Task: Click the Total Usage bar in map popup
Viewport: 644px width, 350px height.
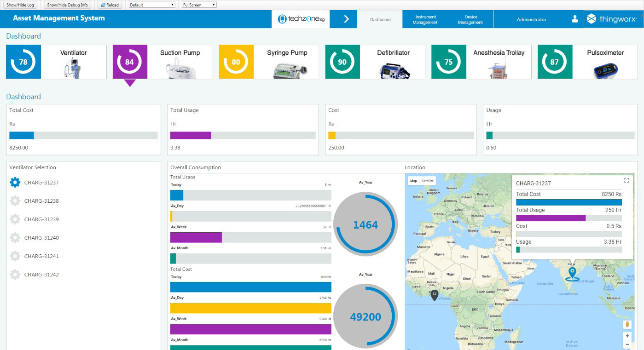Action: [x=569, y=218]
